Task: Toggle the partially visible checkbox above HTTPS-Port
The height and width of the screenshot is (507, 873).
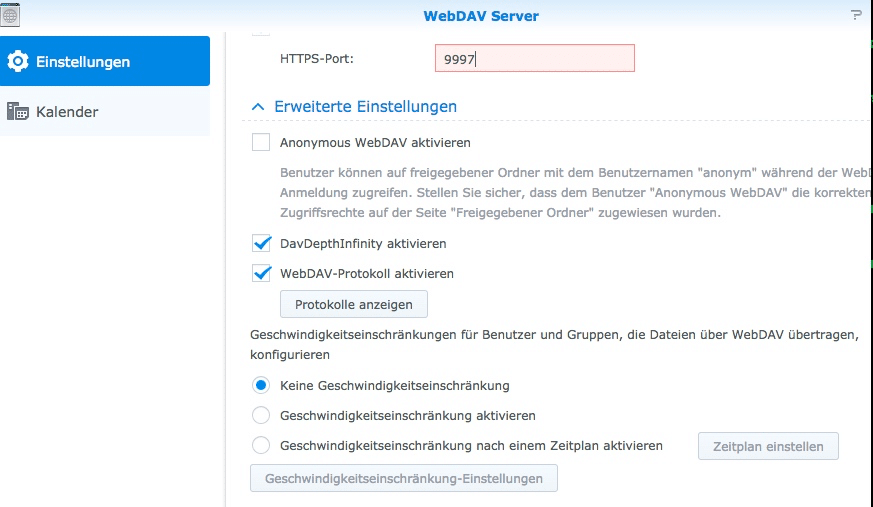Action: (261, 33)
